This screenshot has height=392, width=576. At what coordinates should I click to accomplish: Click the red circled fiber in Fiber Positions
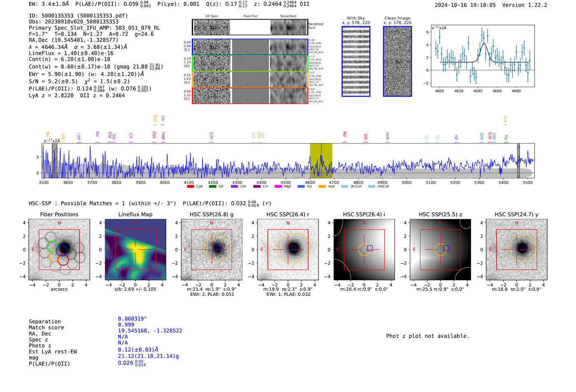tap(63, 260)
